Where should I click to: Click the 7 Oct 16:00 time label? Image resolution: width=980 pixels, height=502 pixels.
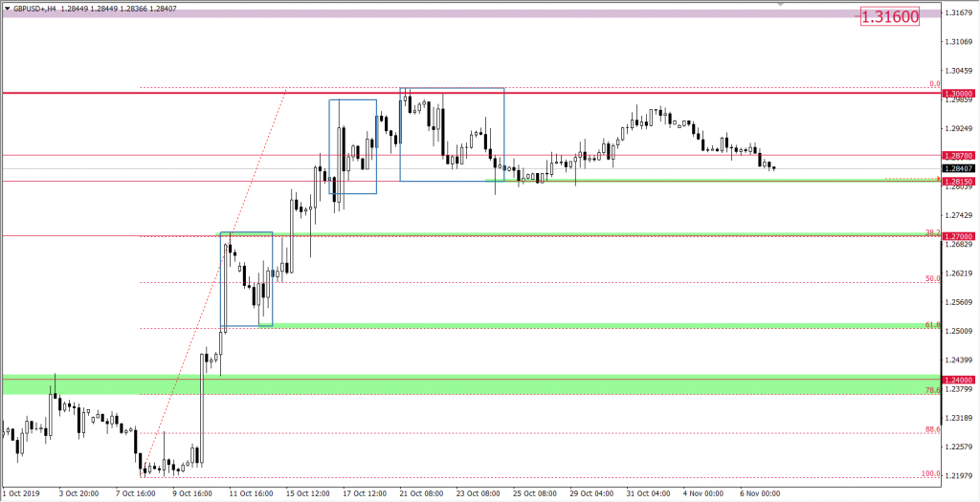click(x=136, y=493)
